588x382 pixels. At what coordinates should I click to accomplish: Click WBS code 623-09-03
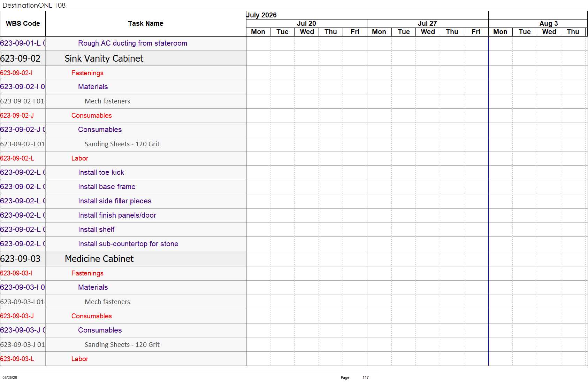(x=20, y=259)
